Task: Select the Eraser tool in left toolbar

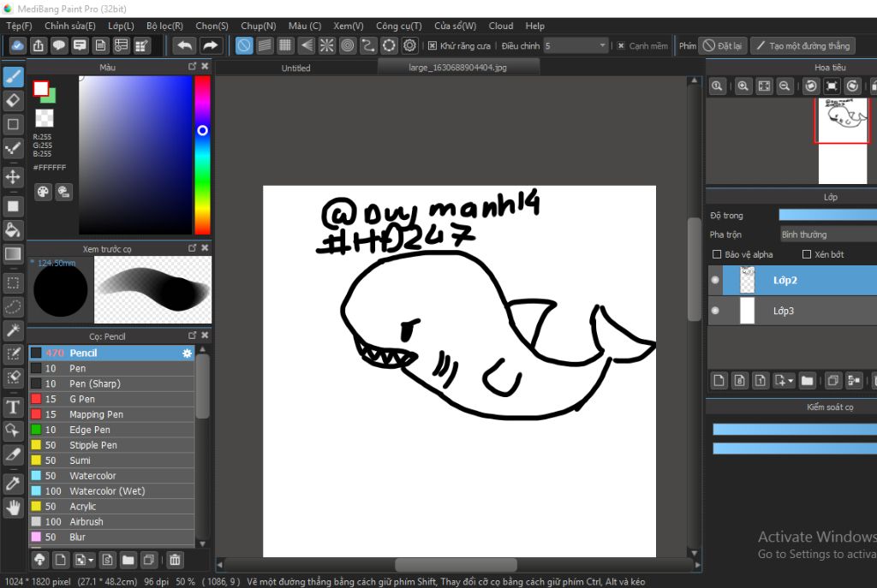Action: point(13,100)
